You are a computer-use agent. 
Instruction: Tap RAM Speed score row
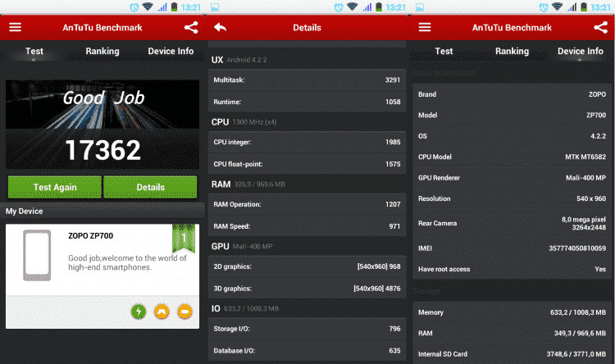[x=307, y=226]
